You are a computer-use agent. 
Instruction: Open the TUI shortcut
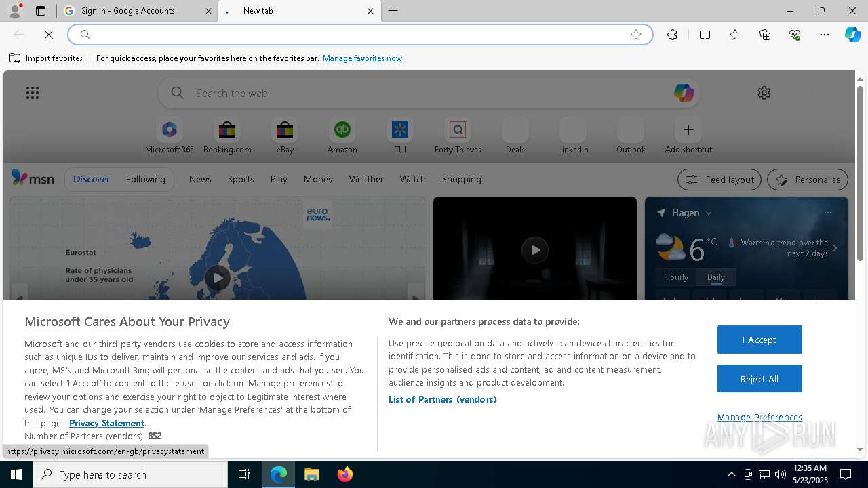[x=400, y=136]
